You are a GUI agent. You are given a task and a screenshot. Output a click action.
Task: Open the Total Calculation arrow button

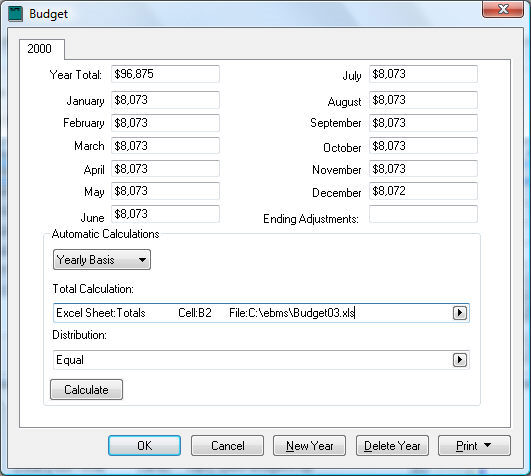click(460, 312)
